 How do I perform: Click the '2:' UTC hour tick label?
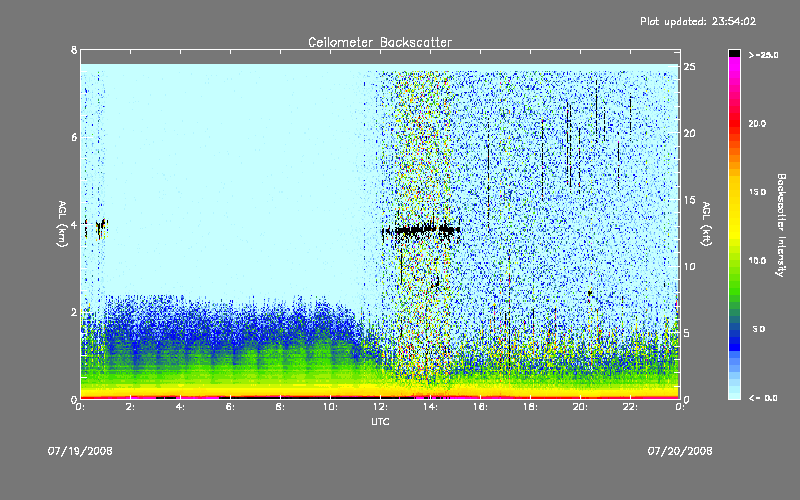[x=131, y=407]
